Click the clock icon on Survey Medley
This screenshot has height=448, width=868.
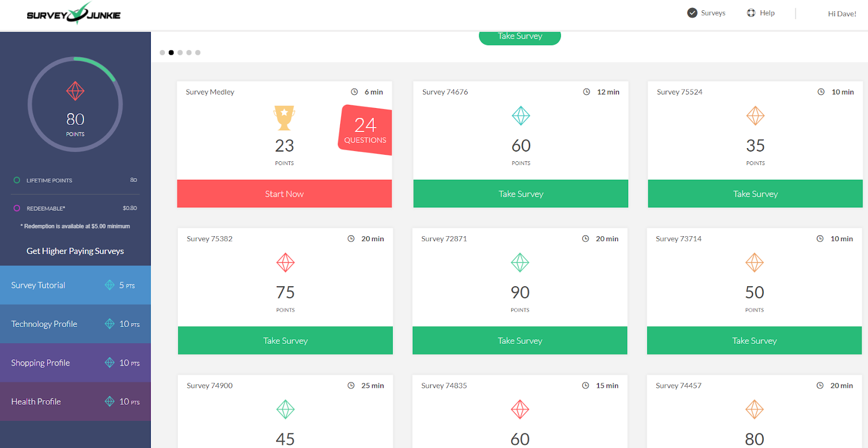click(x=354, y=92)
